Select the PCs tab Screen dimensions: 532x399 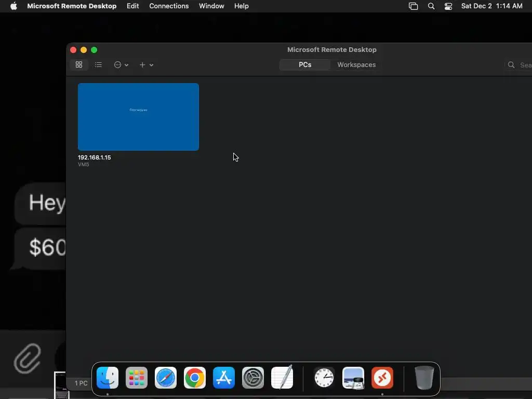pyautogui.click(x=304, y=65)
